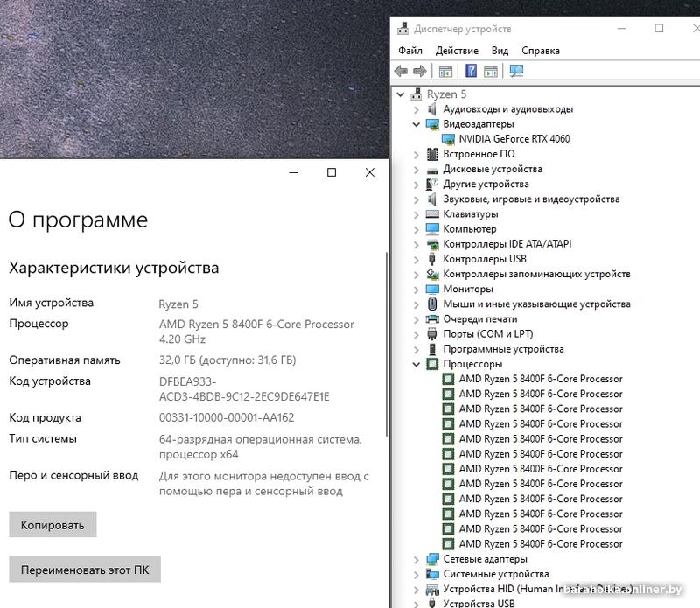Click the Клавиатуры keyboard icon
Screen dimensions: 700x608
(432, 213)
